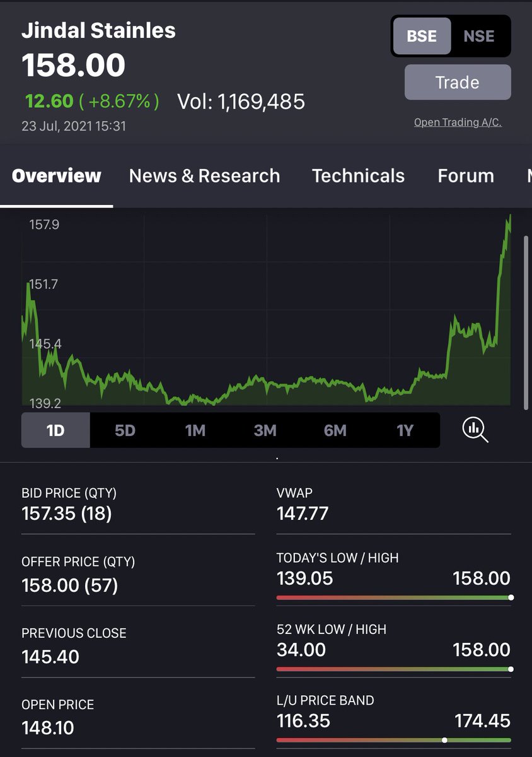This screenshot has width=532, height=757.
Task: Click the chart's vertical scrollbar
Action: tap(526, 324)
